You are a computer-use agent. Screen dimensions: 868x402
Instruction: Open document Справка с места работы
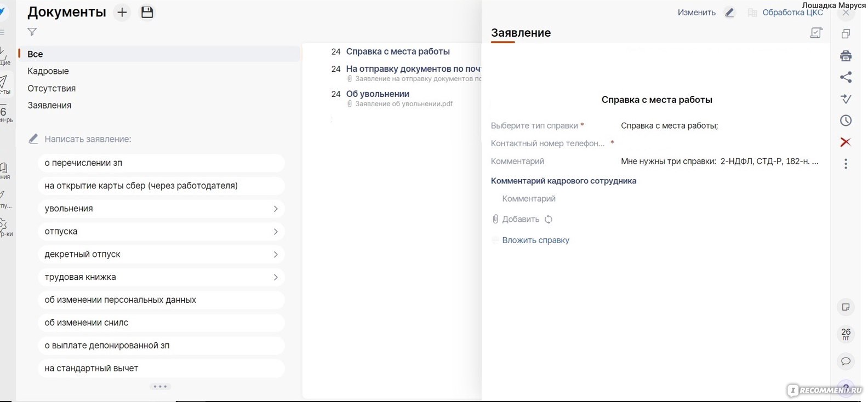[x=398, y=51]
